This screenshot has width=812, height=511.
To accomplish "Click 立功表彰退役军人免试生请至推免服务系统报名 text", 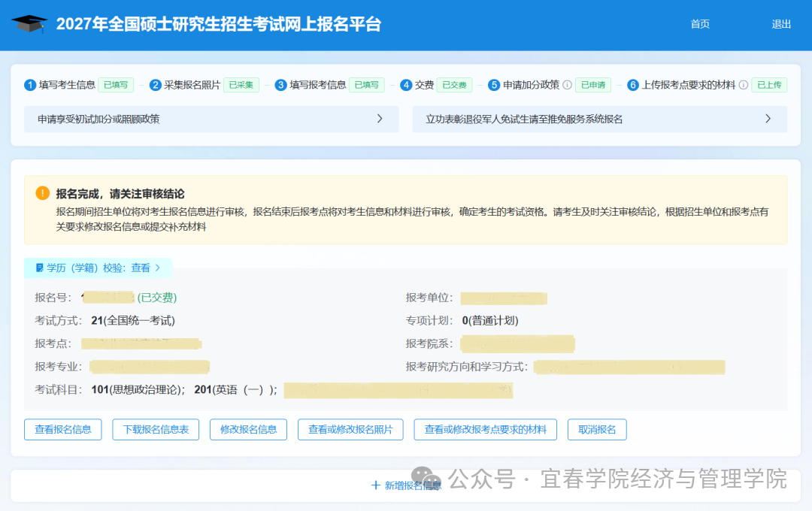I will point(524,119).
